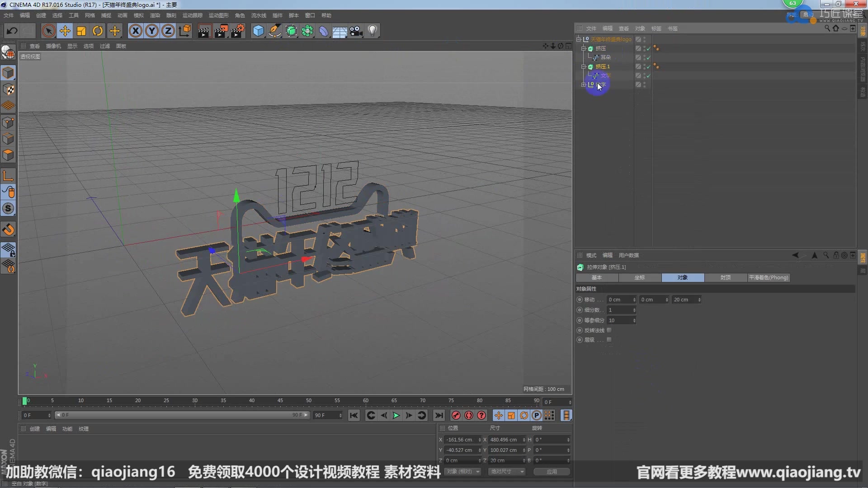868x488 pixels.
Task: Open the blue deformer objects icon
Action: [324, 31]
